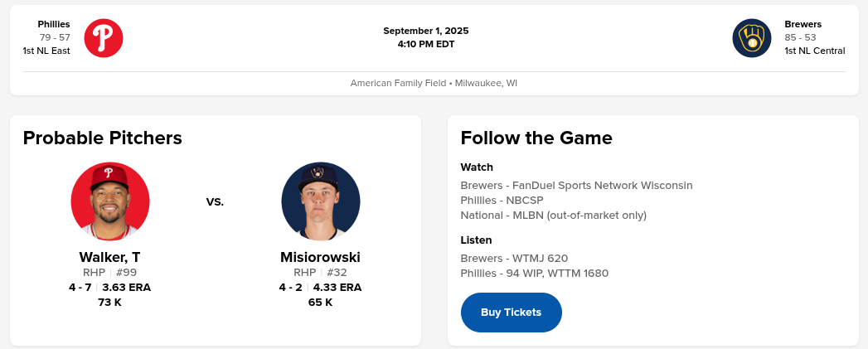This screenshot has height=349, width=868.
Task: Open the Walker, T player name link
Action: pos(109,257)
